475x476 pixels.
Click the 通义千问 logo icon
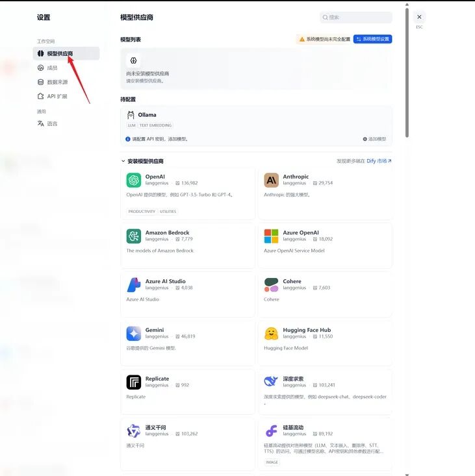(x=134, y=431)
